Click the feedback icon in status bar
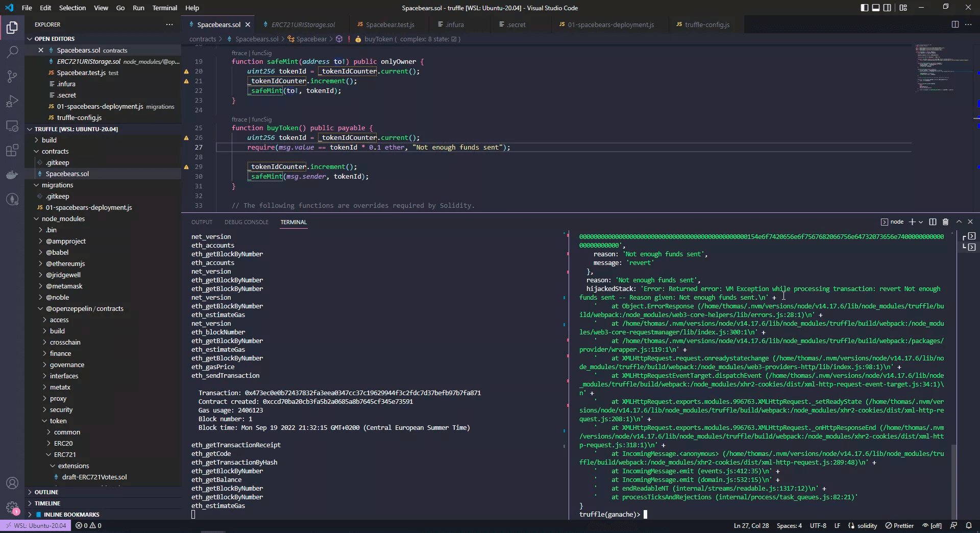Image resolution: width=980 pixels, height=533 pixels. coord(953,525)
